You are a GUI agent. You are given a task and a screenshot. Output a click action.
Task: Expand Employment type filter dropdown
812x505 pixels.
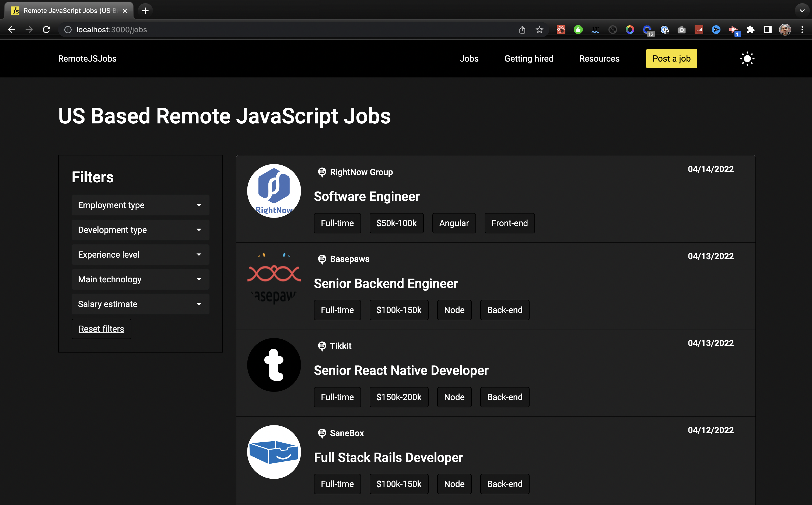pos(140,205)
